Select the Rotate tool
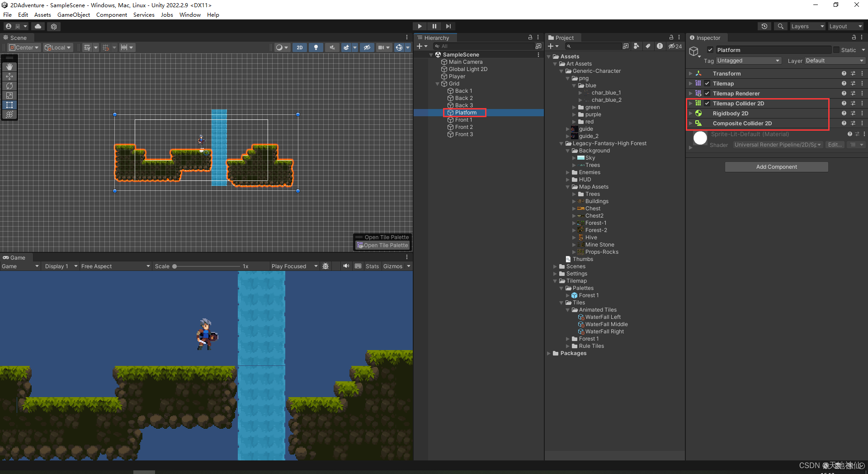 pos(9,86)
